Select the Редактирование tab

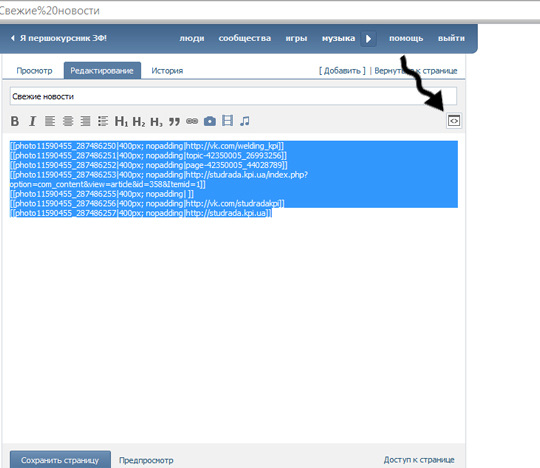coord(102,71)
